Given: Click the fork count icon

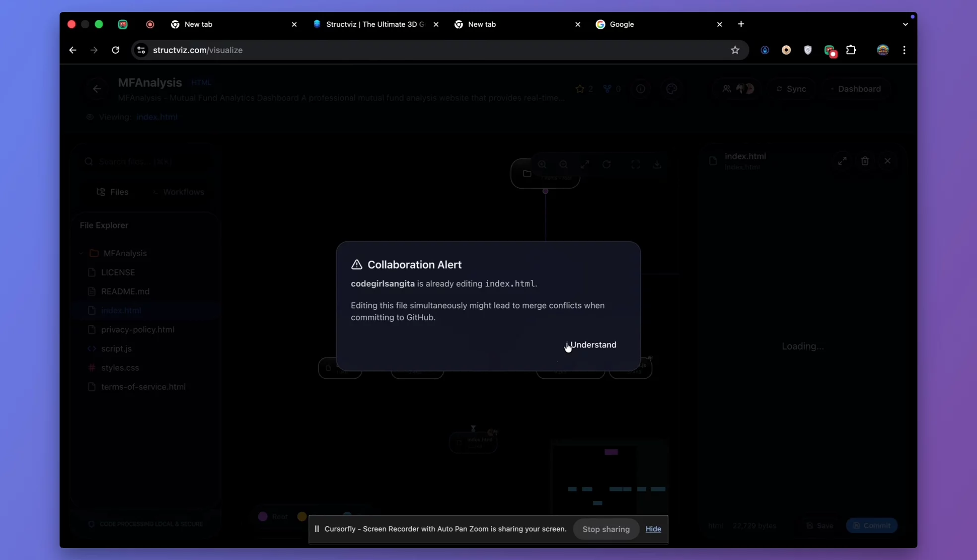Looking at the screenshot, I should pyautogui.click(x=607, y=89).
